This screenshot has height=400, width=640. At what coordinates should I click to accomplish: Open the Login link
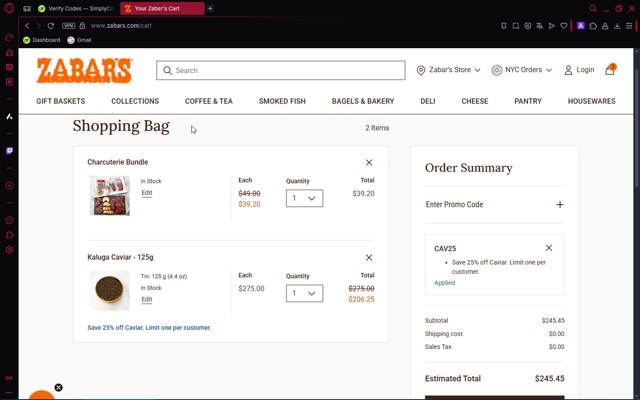pos(579,70)
